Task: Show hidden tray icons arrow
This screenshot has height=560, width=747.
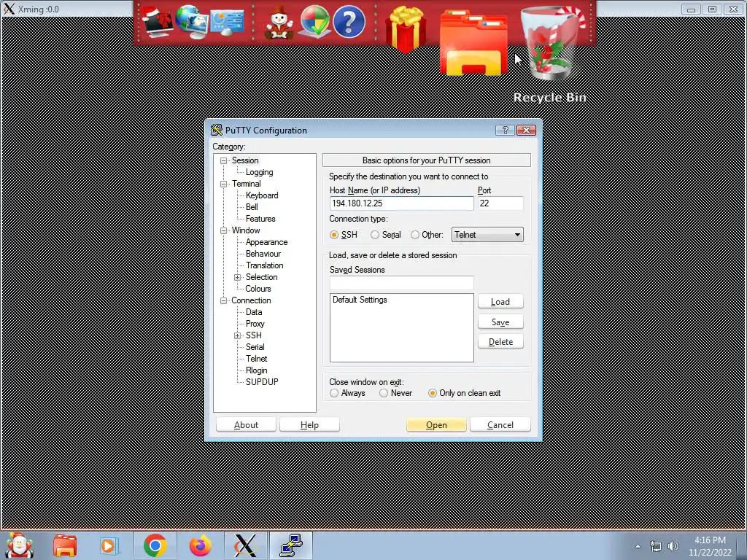Action: [638, 546]
